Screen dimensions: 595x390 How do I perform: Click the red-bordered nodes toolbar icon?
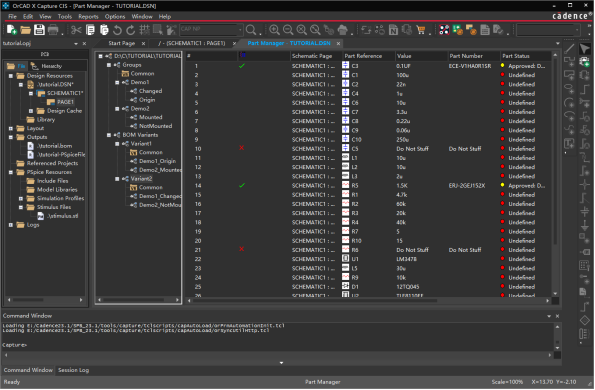(x=444, y=30)
